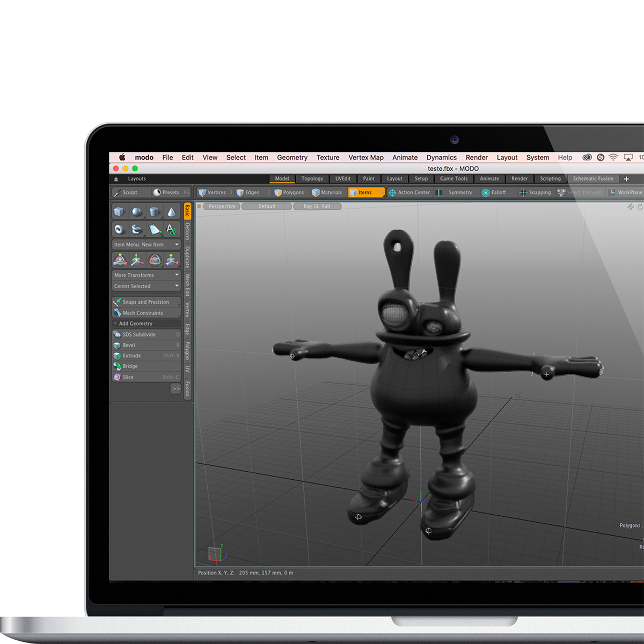Open the Layouts switcher
This screenshot has height=644, width=644.
click(136, 179)
